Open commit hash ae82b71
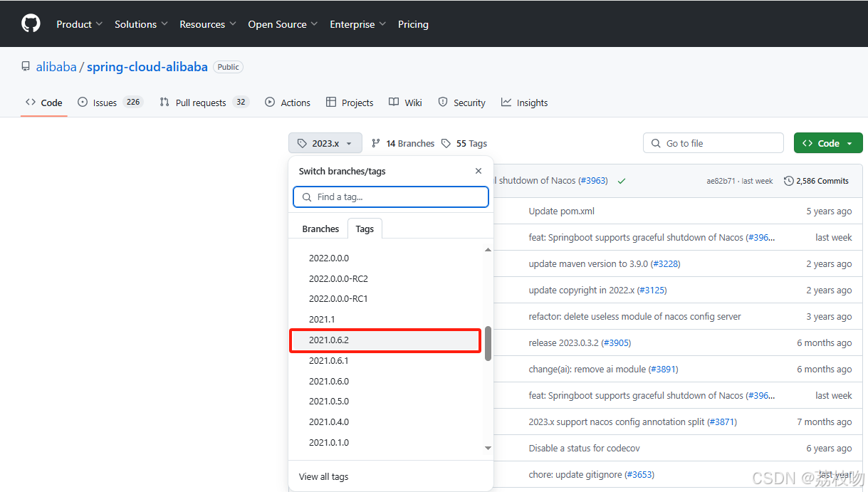The width and height of the screenshot is (868, 492). pos(720,181)
